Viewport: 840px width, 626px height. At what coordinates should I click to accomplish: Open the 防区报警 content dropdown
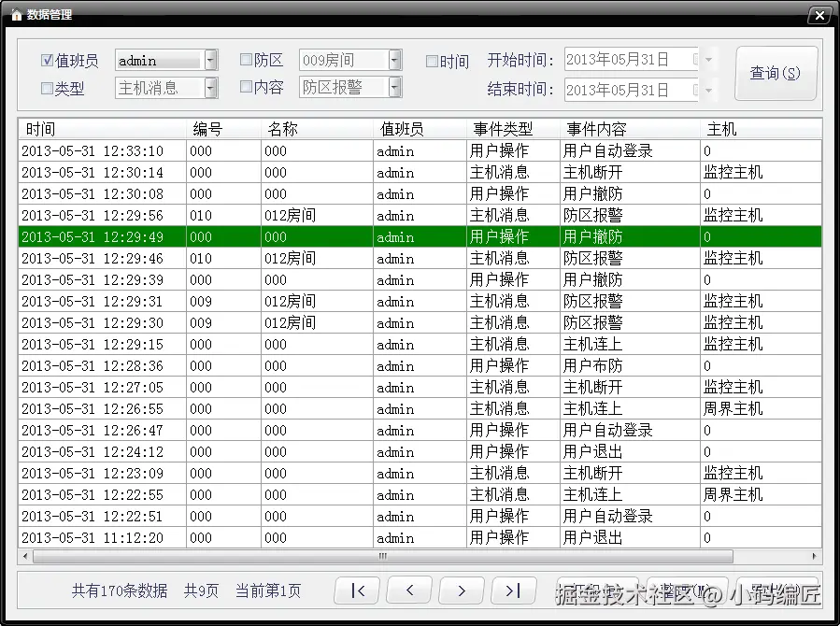pos(395,87)
